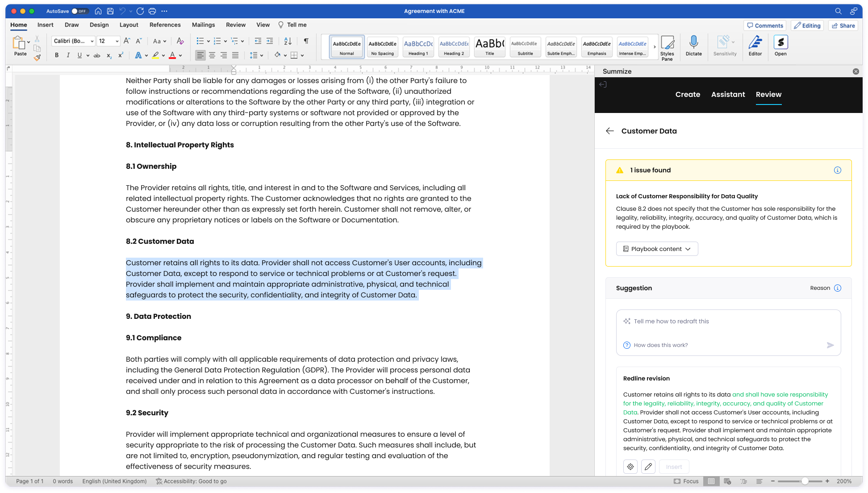Toggle AutoSave on
The width and height of the screenshot is (868, 493).
79,11
